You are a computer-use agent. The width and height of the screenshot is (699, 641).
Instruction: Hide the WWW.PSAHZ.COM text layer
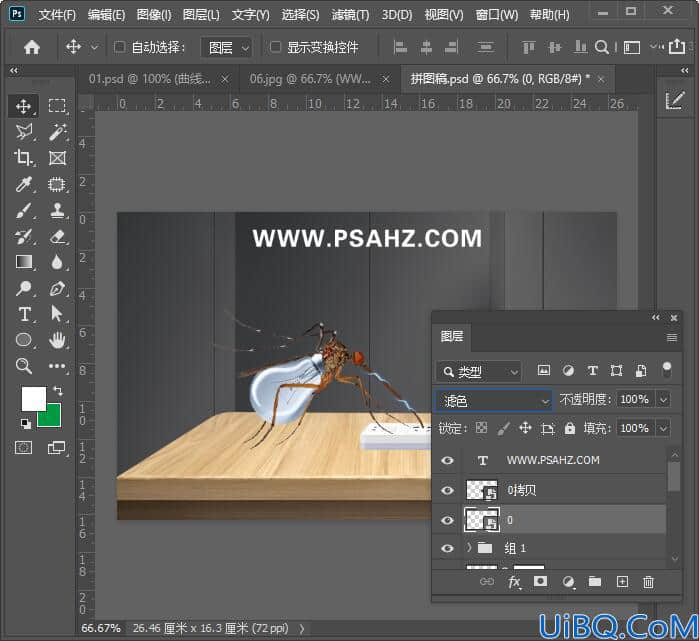pyautogui.click(x=447, y=460)
